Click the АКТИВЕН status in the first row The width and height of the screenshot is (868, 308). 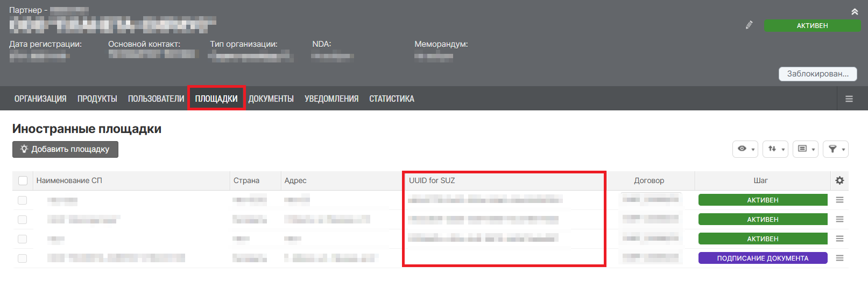pos(763,200)
